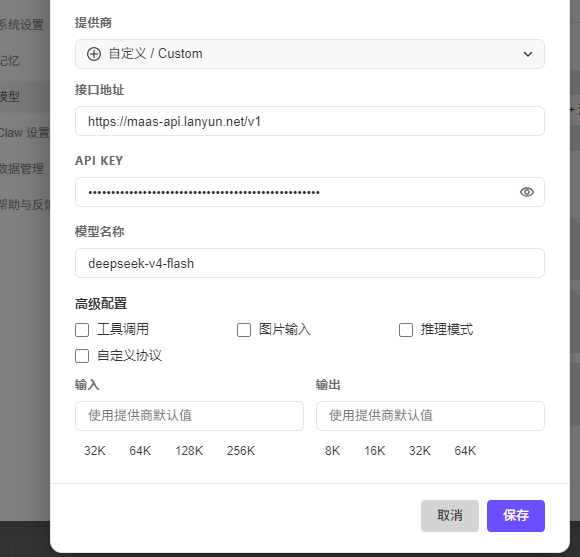Click the 自定义协议 label text

pyautogui.click(x=129, y=355)
